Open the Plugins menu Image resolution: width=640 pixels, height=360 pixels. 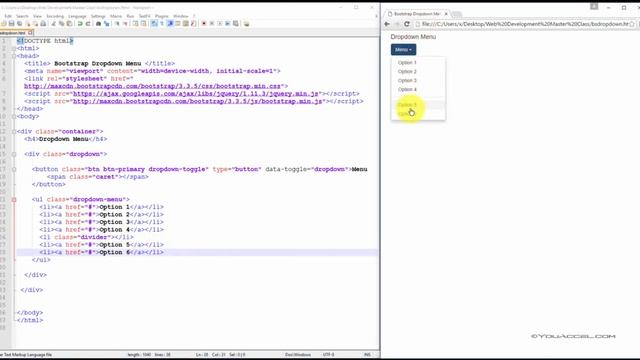click(x=162, y=16)
